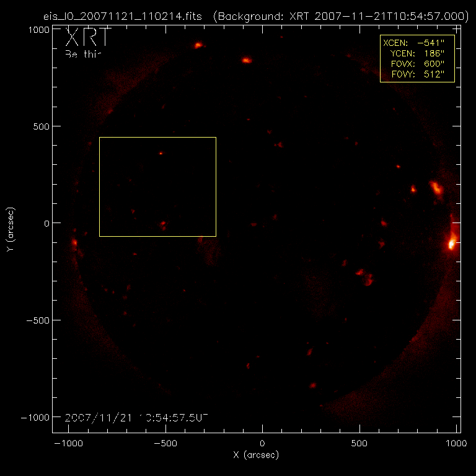Click the 500 tick label on X axis
This screenshot has width=476, height=476.
pos(359,444)
